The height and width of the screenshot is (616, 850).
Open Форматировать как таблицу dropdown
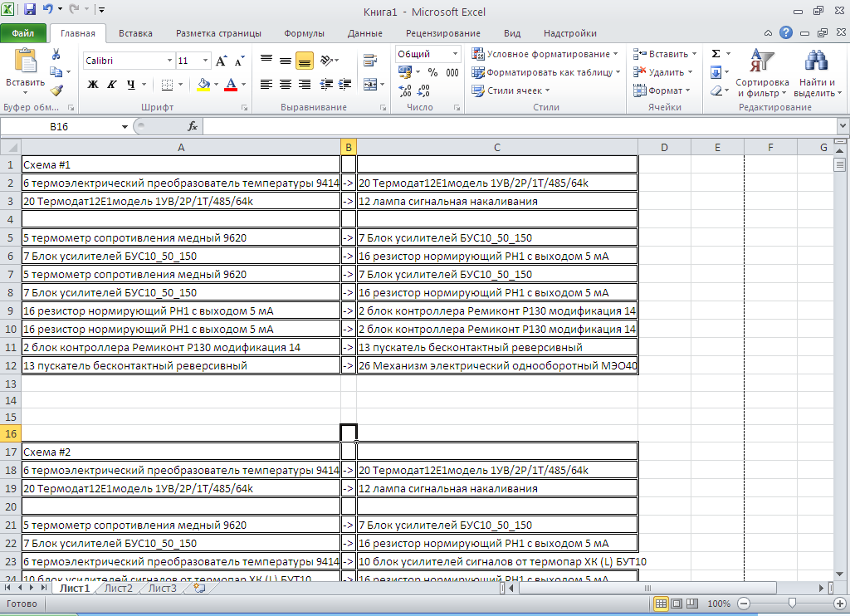[545, 72]
